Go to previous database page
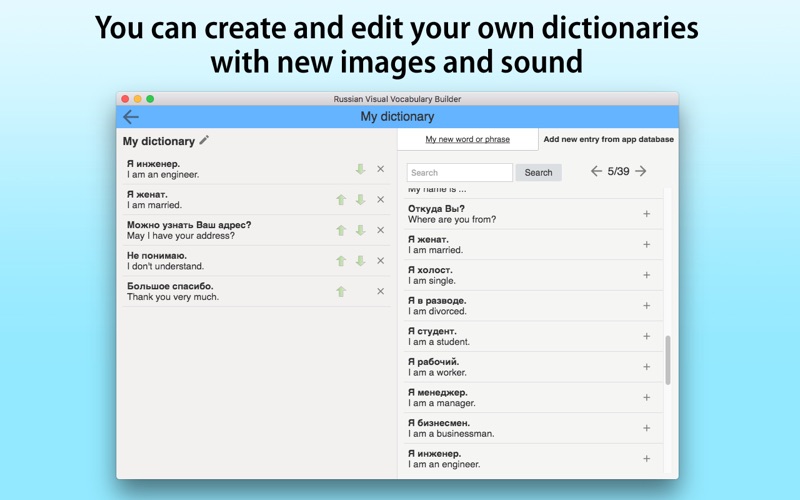Image resolution: width=800 pixels, height=500 pixels. pyautogui.click(x=596, y=171)
